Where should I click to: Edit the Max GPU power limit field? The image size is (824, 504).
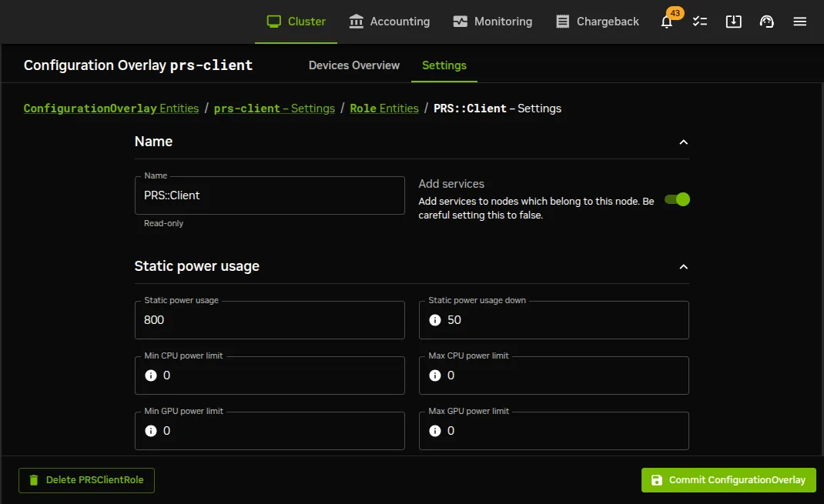(x=554, y=431)
